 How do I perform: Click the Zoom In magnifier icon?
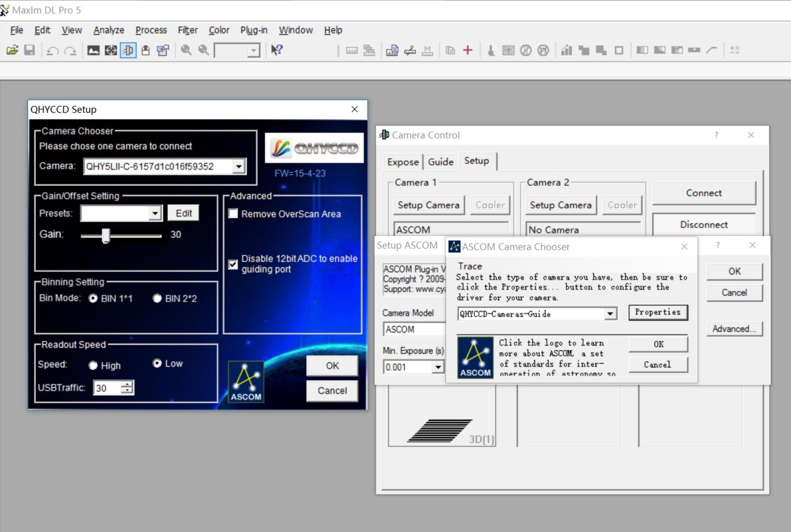[186, 50]
